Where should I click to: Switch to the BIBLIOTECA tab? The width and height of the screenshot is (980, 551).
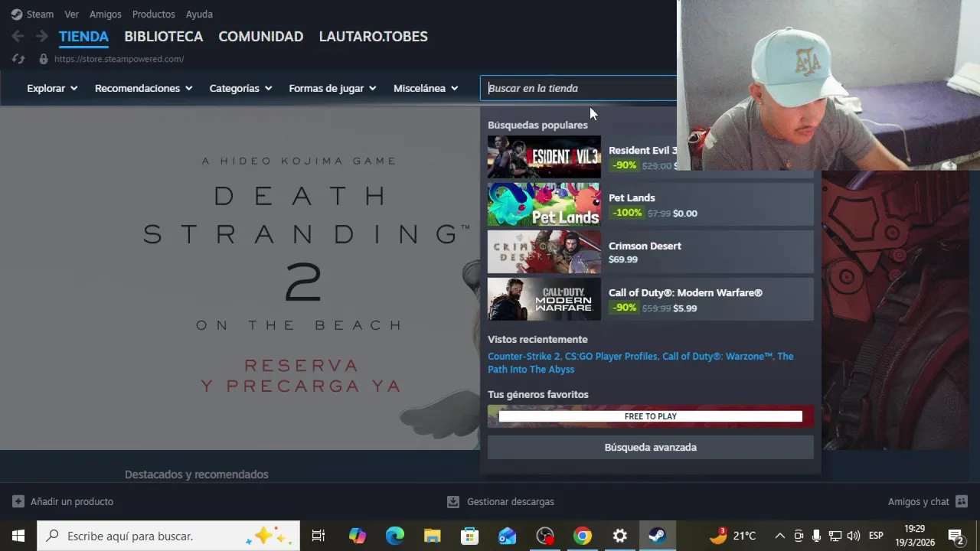(163, 36)
